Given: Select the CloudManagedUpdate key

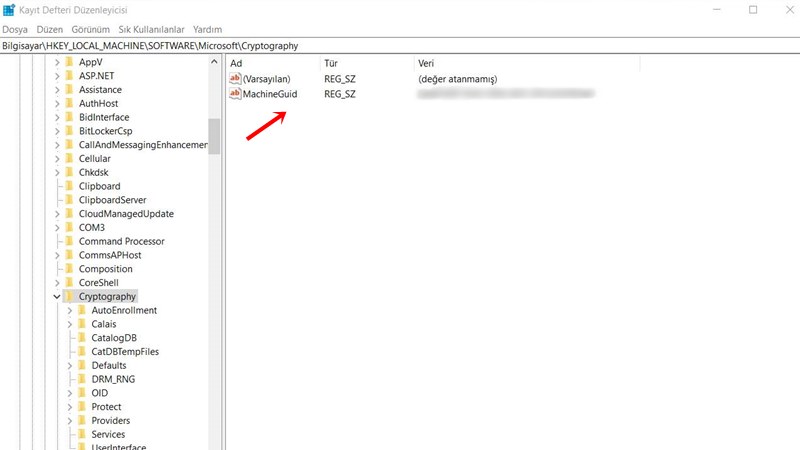Looking at the screenshot, I should point(126,214).
